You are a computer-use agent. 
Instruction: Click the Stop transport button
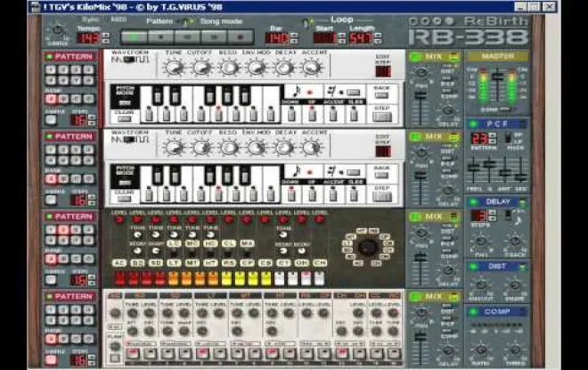pyautogui.click(x=160, y=37)
